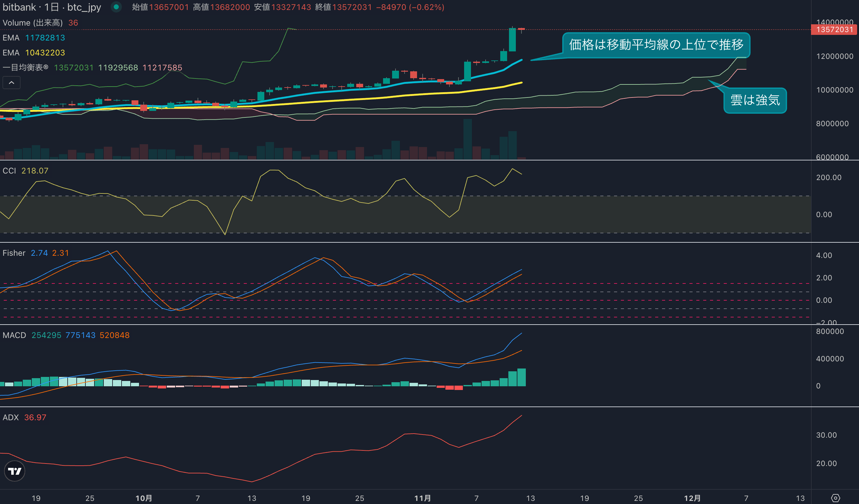Select the MACD indicator label
Image resolution: width=859 pixels, height=504 pixels.
(14, 335)
